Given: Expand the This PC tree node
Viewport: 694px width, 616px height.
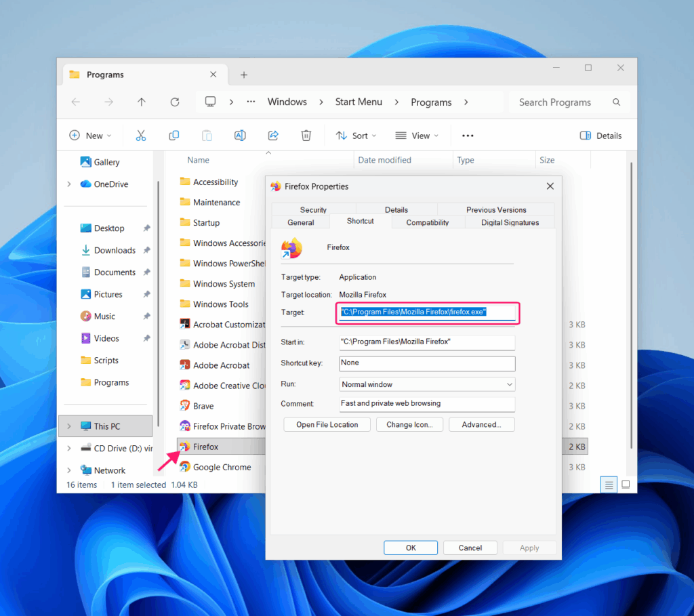Looking at the screenshot, I should (69, 427).
